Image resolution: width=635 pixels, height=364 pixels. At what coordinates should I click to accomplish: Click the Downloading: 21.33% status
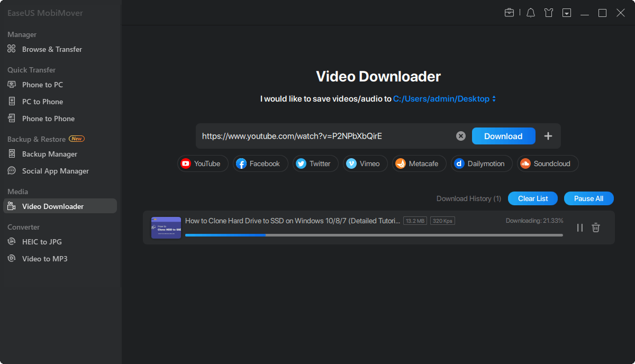[x=534, y=221]
